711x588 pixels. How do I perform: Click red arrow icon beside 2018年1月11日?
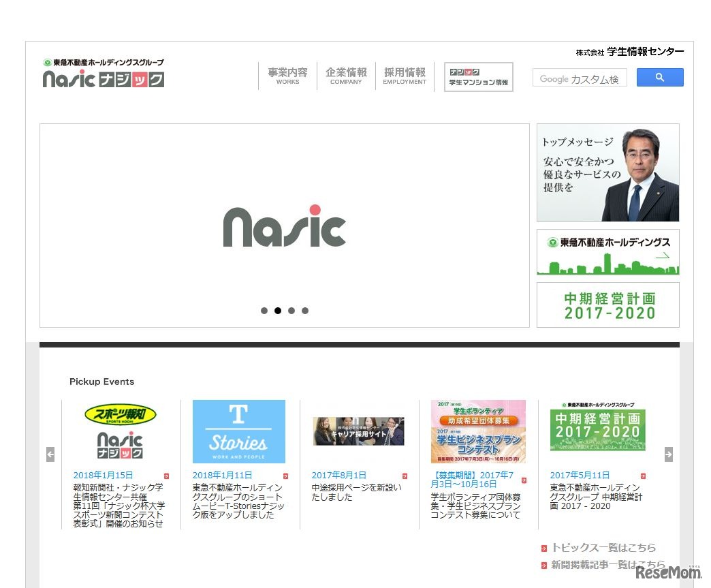tap(285, 476)
